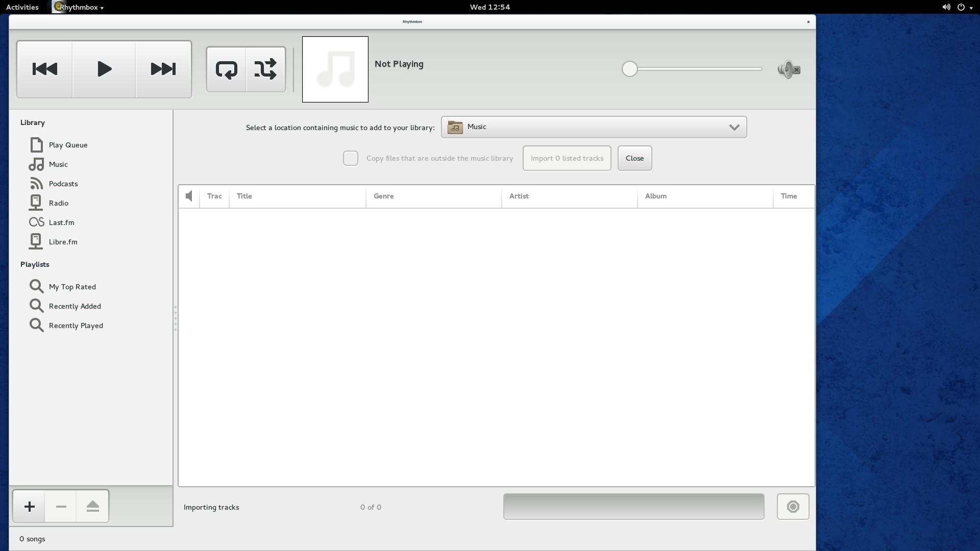This screenshot has height=551, width=980.
Task: Skip to next track
Action: click(163, 69)
